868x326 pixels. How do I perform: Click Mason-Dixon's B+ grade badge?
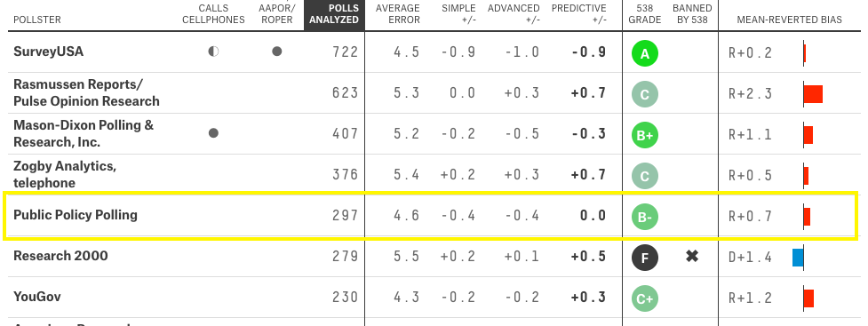pyautogui.click(x=644, y=136)
